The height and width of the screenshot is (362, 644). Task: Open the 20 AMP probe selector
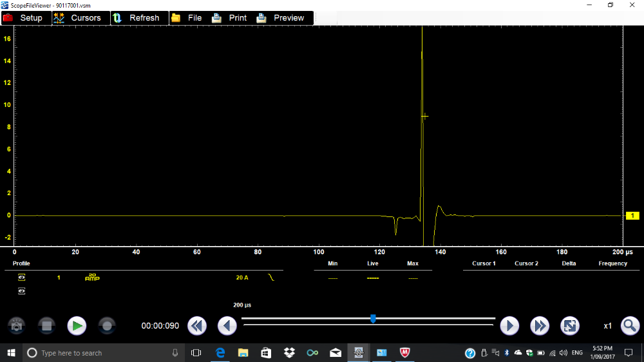pyautogui.click(x=92, y=278)
